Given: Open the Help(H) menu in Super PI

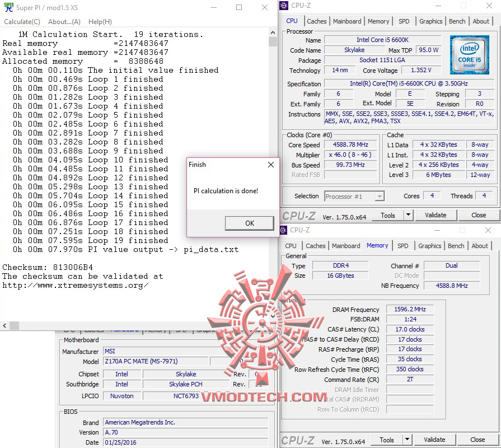Looking at the screenshot, I should [100, 22].
